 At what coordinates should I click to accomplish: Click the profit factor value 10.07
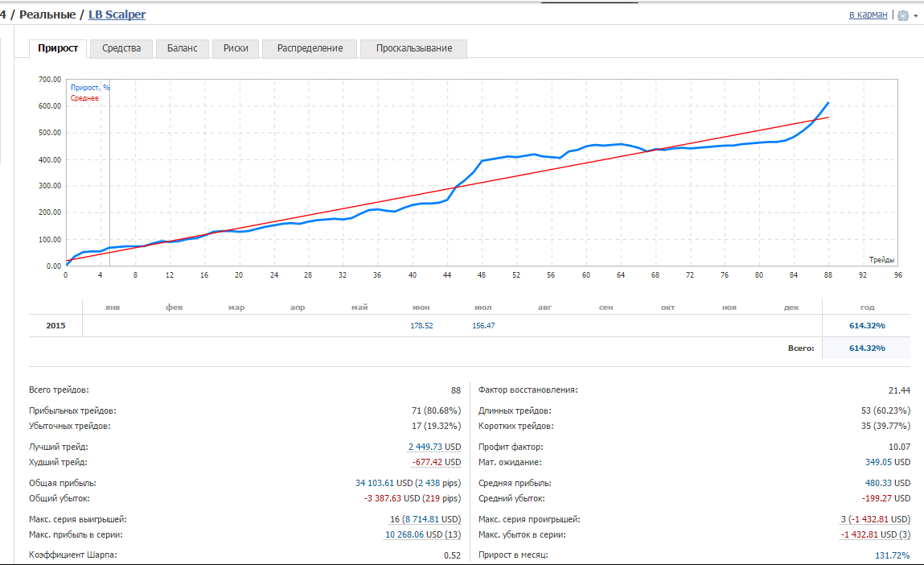click(x=899, y=447)
